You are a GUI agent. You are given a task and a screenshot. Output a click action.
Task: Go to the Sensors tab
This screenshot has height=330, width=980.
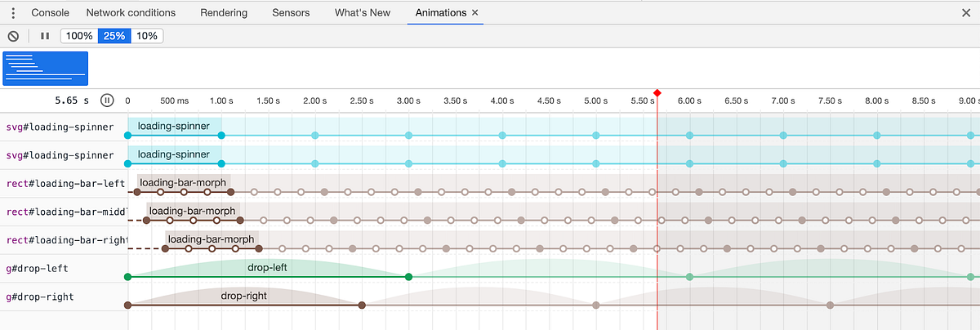pos(292,13)
